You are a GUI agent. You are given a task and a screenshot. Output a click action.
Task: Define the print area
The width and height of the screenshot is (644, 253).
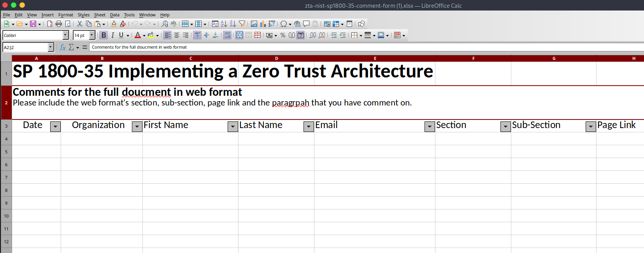pos(327,24)
